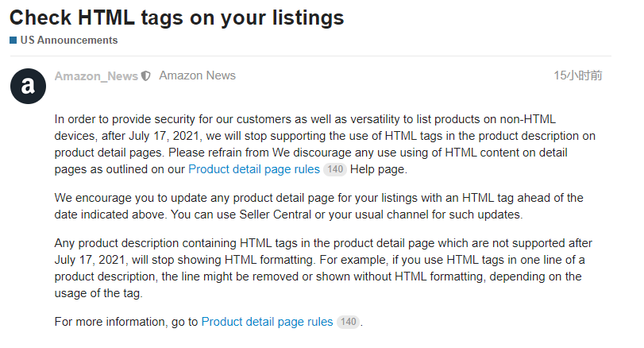Click the 15小时前 post timestamp
This screenshot has height=348, width=644.
(x=577, y=76)
